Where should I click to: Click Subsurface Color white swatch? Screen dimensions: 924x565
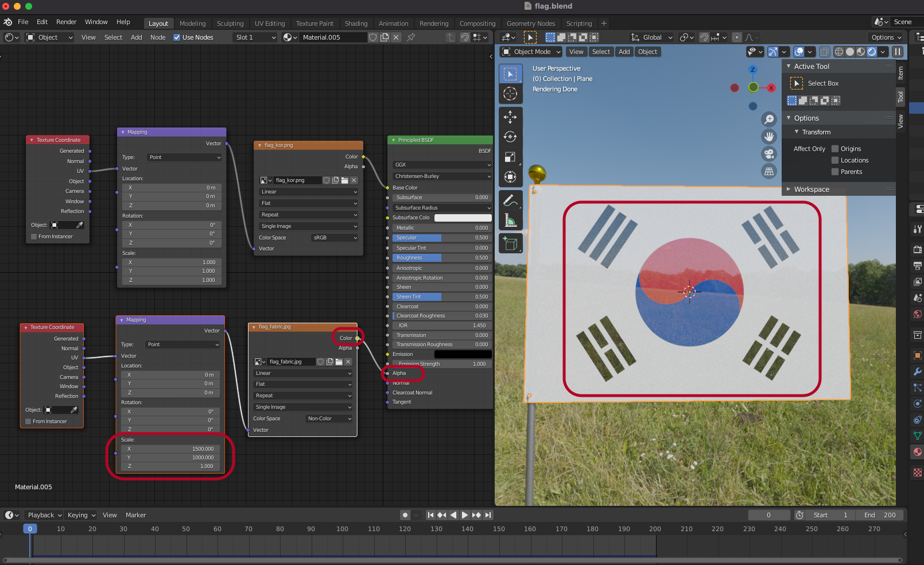coord(463,218)
